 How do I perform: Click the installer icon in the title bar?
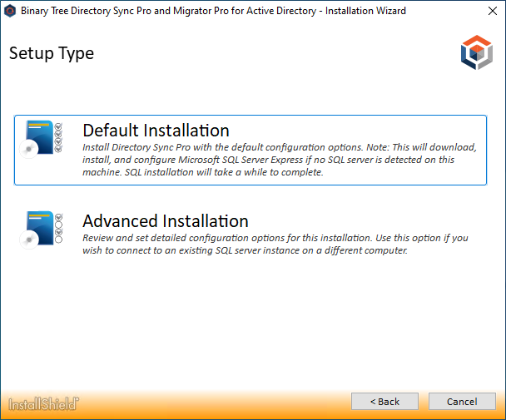tap(12, 12)
